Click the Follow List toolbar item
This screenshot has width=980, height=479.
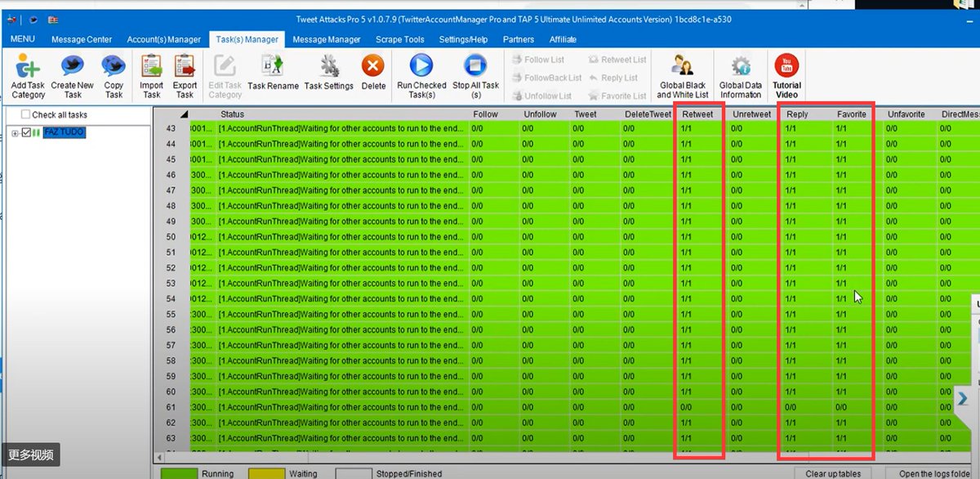coord(538,60)
